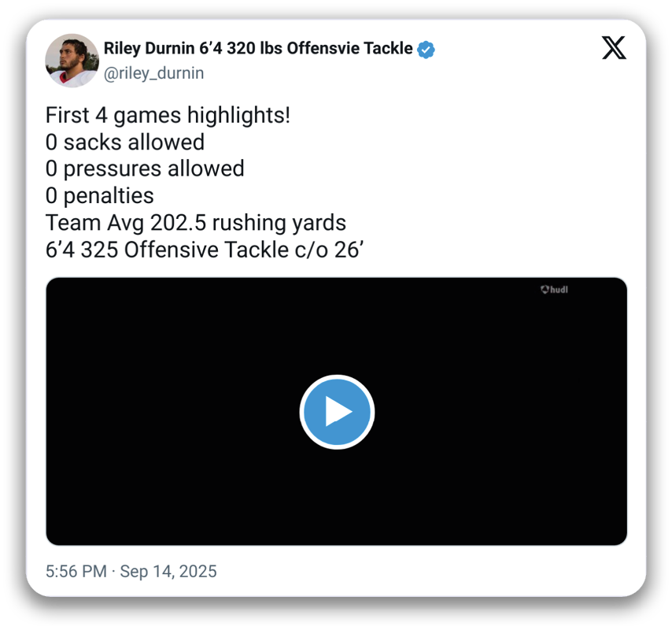Click the "6'4 325 Offensive Tackle c/o 26'" line
This screenshot has width=672, height=630.
[202, 249]
